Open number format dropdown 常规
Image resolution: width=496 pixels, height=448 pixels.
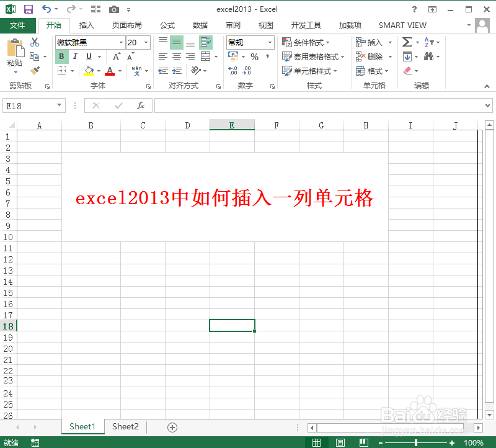coord(270,42)
